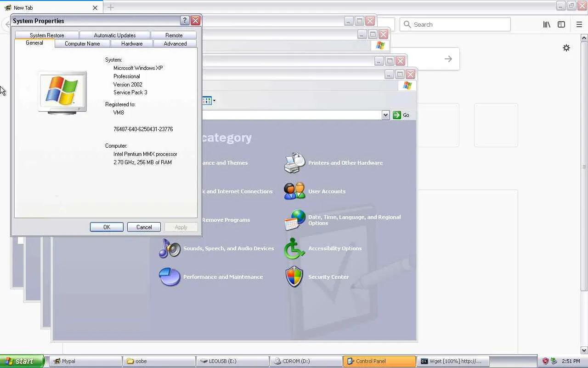588x368 pixels.
Task: Click OK in System Properties
Action: point(107,227)
